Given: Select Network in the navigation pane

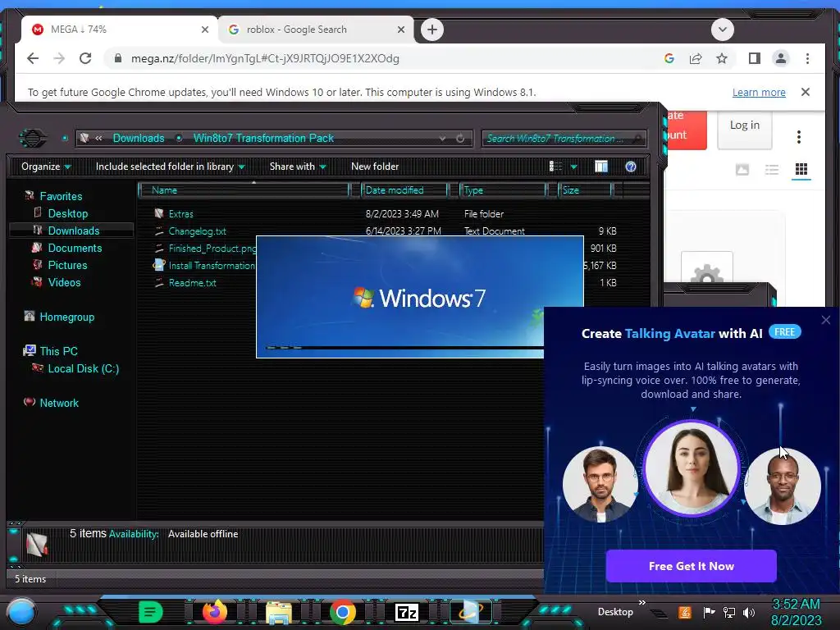Looking at the screenshot, I should pyautogui.click(x=59, y=402).
